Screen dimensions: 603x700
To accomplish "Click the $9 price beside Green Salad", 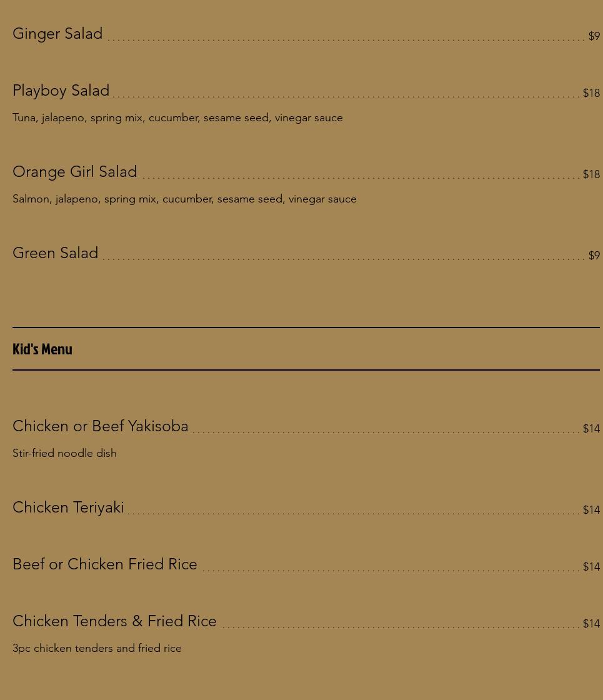I will coord(594,256).
